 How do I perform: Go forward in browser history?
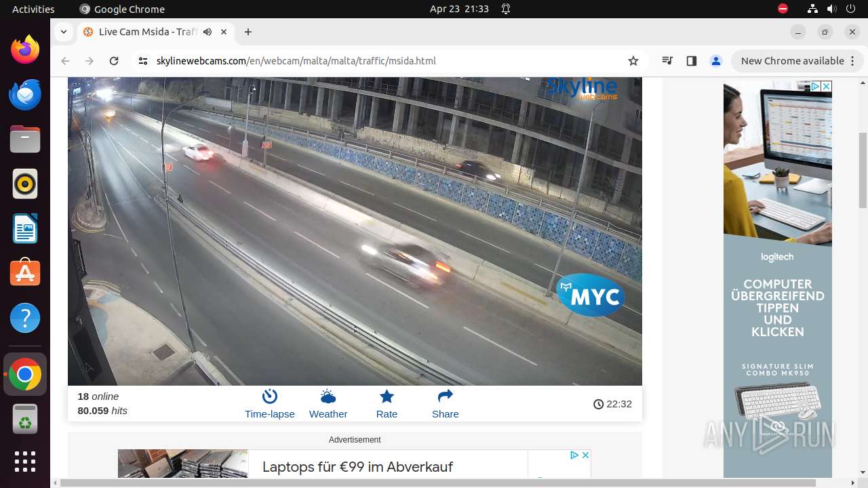[x=90, y=61]
